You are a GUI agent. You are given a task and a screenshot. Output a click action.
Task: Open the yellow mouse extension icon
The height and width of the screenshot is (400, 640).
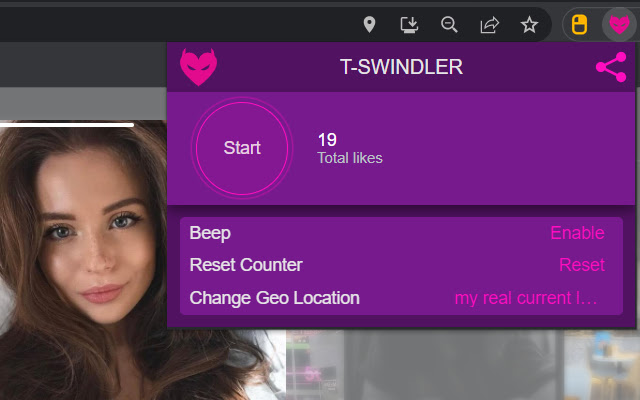coord(579,25)
